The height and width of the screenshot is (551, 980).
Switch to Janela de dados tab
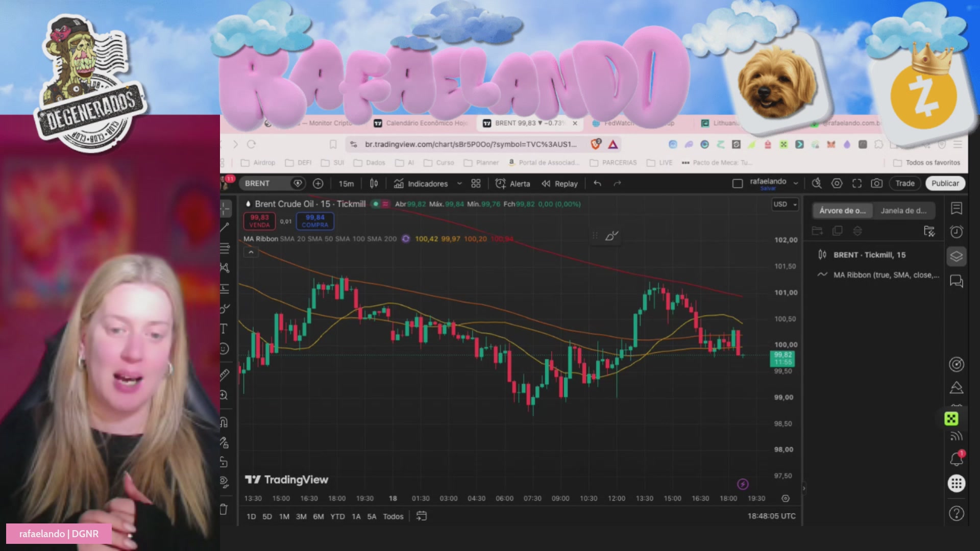[x=903, y=211]
